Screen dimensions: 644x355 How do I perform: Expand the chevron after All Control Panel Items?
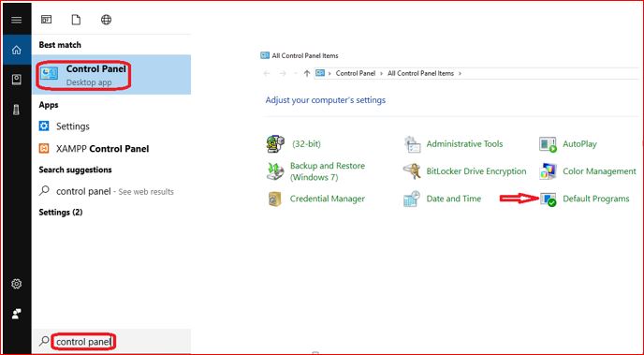point(460,74)
